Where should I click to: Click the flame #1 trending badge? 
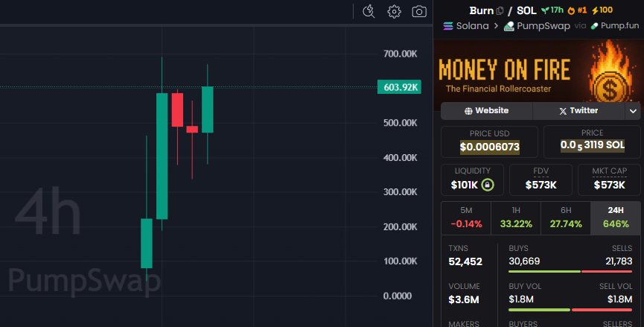[577, 10]
